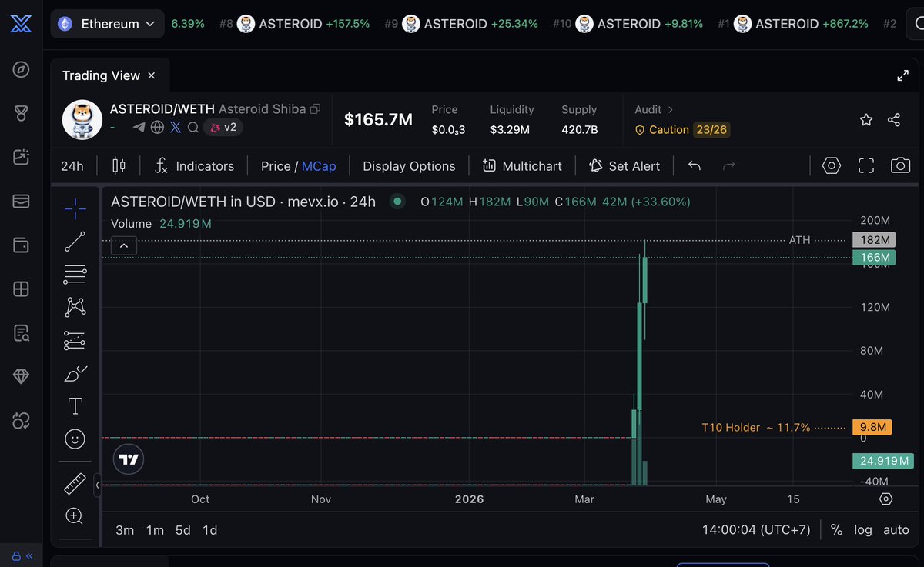This screenshot has width=924, height=567.
Task: Expand the Audit details arrow
Action: click(x=671, y=109)
